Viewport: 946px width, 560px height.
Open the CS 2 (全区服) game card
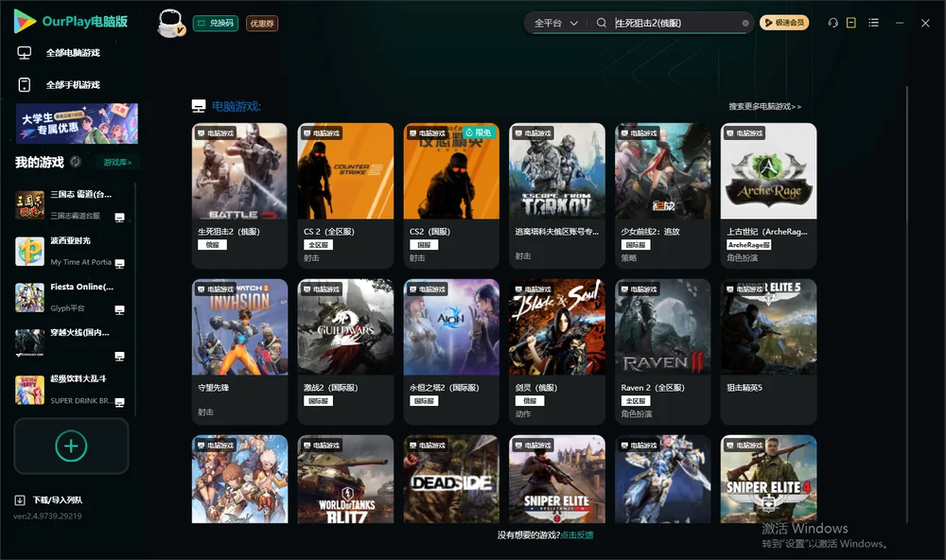(x=345, y=196)
